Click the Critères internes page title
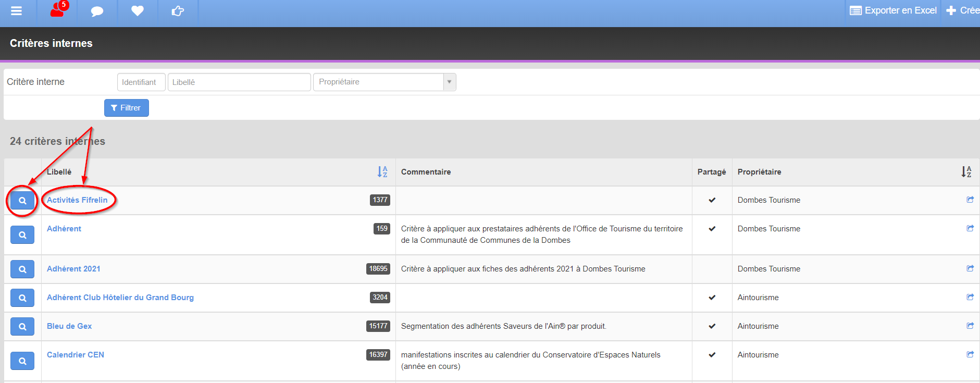This screenshot has height=383, width=980. point(51,43)
